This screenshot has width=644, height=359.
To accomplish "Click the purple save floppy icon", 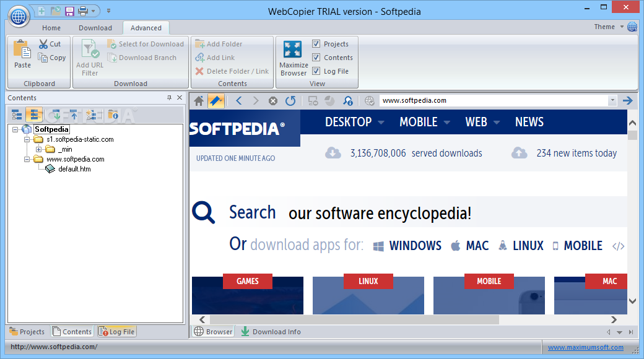I will 69,11.
